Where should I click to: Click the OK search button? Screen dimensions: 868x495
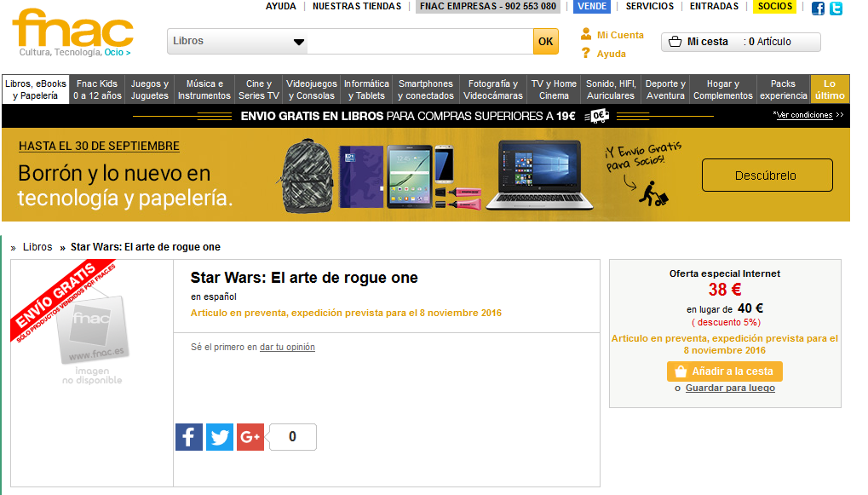point(546,42)
